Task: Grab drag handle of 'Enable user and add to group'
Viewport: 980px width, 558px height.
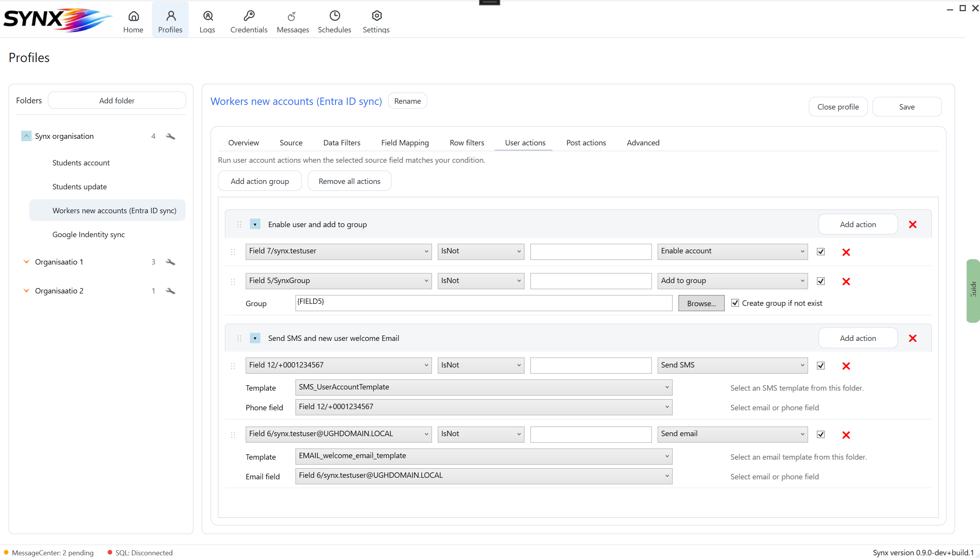Action: [239, 224]
